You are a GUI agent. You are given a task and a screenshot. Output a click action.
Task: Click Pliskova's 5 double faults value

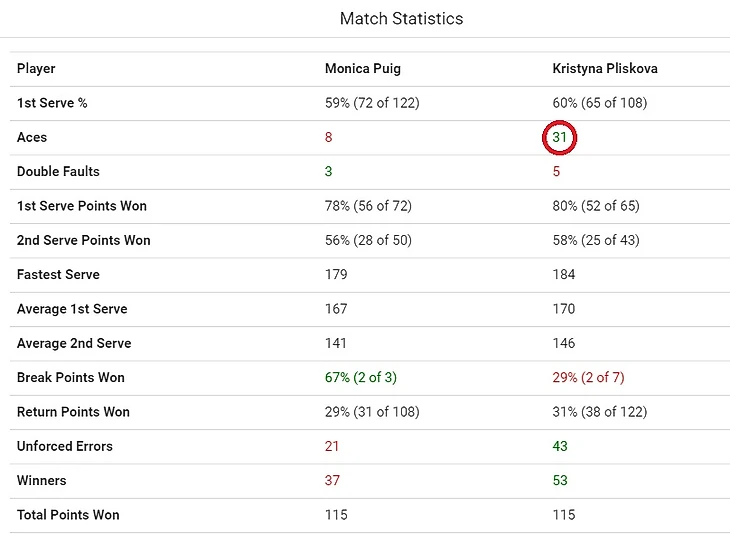click(556, 172)
